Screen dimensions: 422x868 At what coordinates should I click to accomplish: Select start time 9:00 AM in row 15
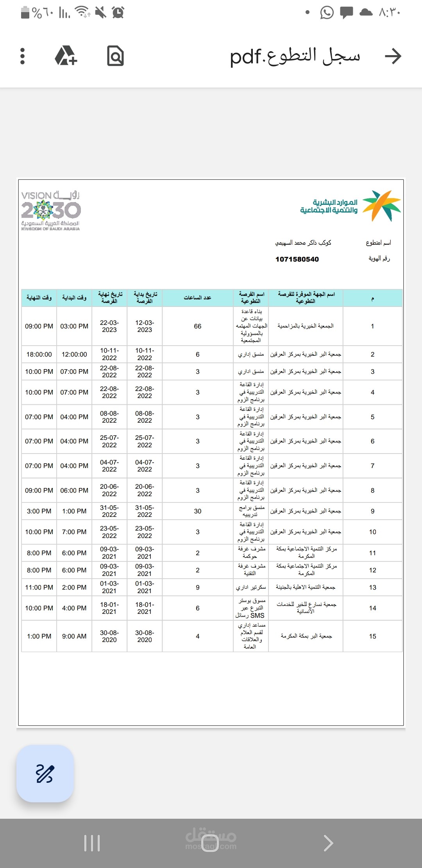(74, 636)
